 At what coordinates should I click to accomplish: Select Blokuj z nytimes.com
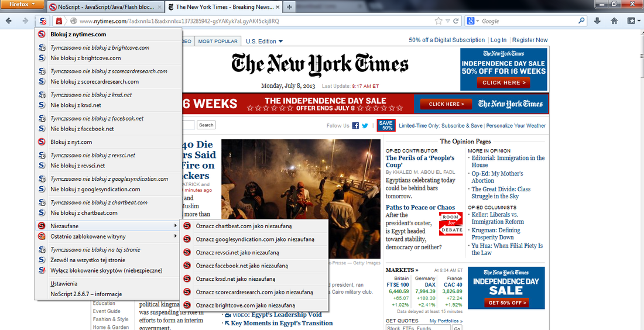[108, 35]
